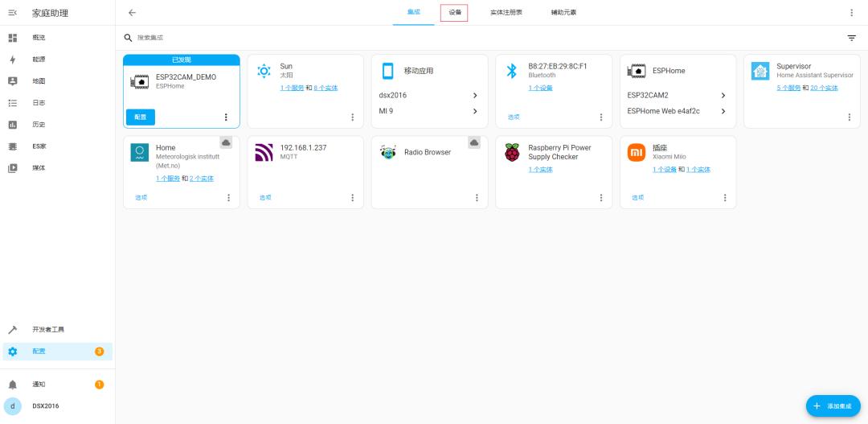
Task: Open Sun card three-dot menu
Action: coord(353,117)
